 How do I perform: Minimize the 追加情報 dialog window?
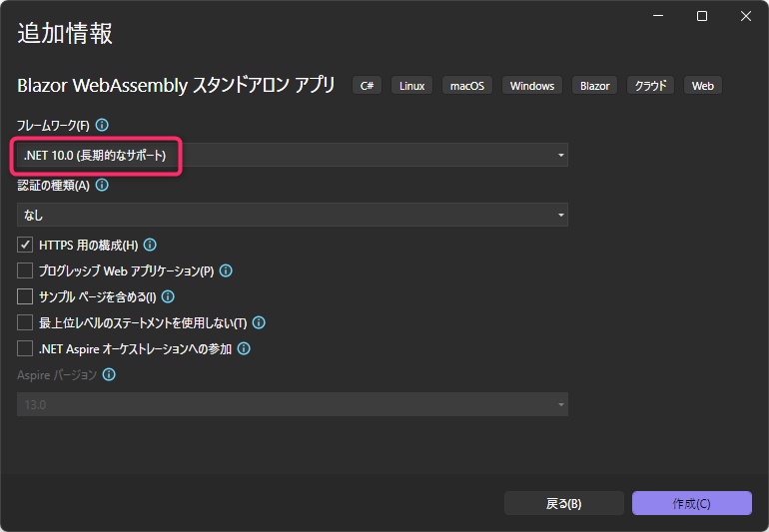click(658, 16)
